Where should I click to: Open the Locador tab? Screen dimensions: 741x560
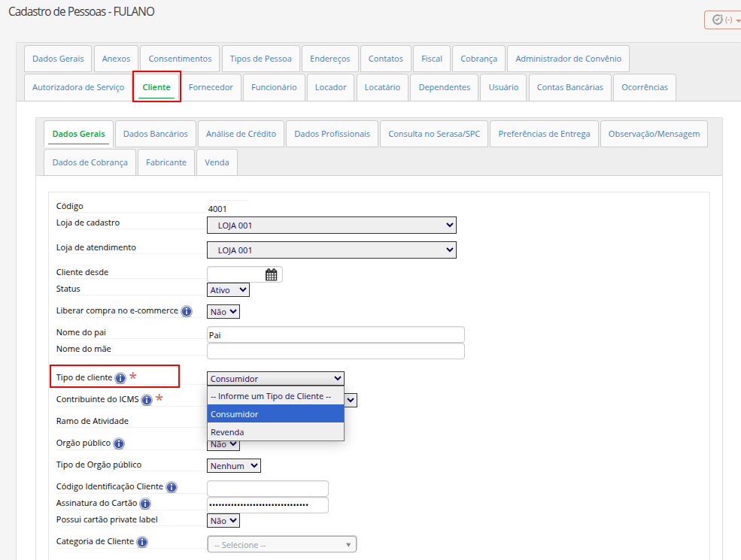[331, 87]
